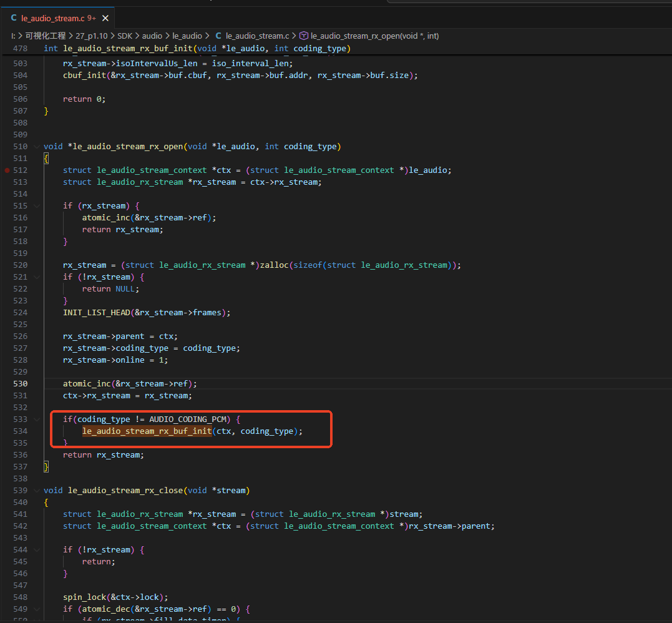The width and height of the screenshot is (672, 623).
Task: Click "ctx->rx_stream = rx_stream;" on line 531
Action: (x=127, y=396)
